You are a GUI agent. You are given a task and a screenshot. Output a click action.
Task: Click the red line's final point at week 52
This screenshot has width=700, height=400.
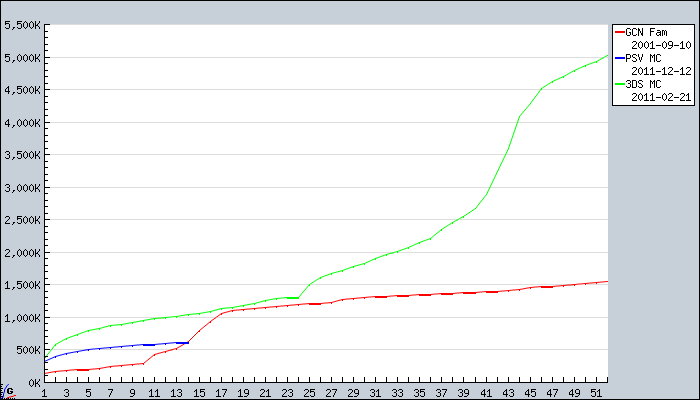coord(607,281)
